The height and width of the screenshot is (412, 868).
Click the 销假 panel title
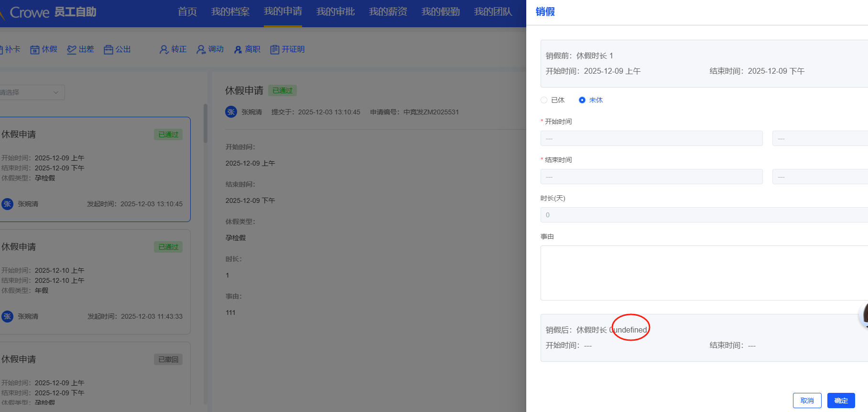tap(545, 11)
